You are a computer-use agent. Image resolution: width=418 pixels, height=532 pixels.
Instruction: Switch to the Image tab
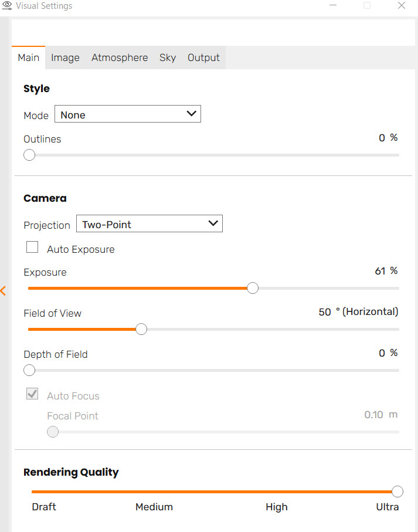[65, 57]
